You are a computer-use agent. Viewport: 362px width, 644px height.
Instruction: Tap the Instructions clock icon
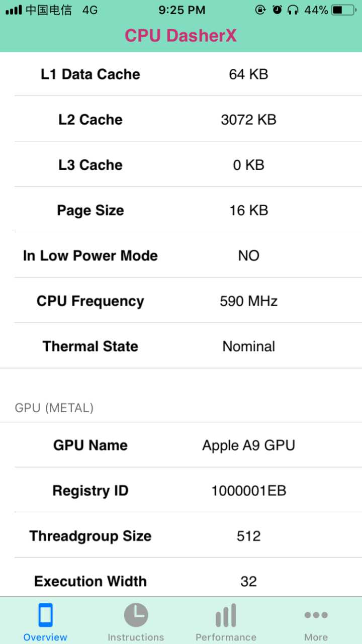click(135, 614)
